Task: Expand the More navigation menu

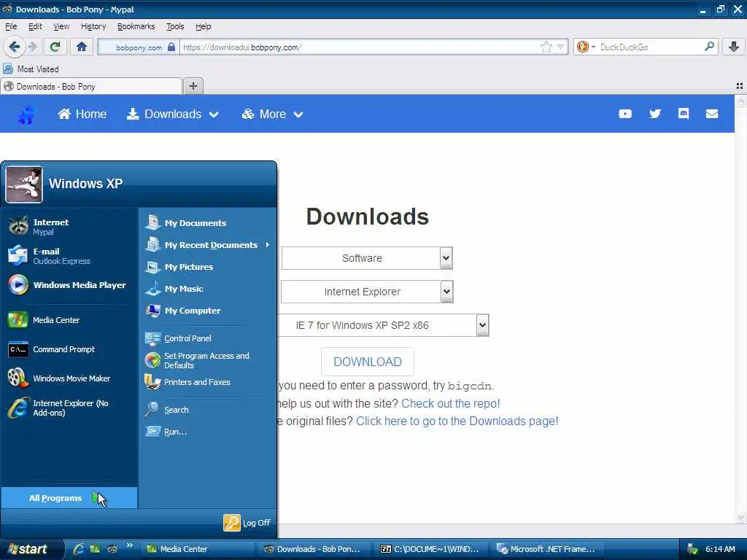Action: [273, 114]
